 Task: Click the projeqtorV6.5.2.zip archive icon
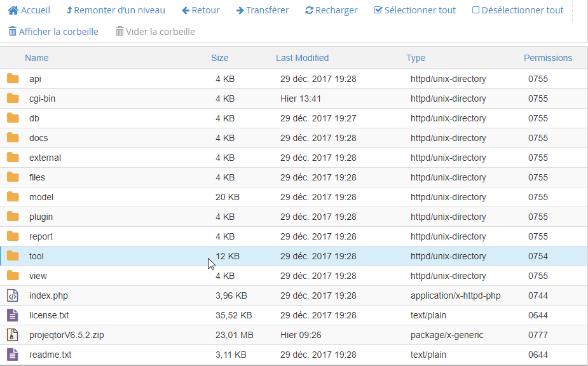coord(13,335)
